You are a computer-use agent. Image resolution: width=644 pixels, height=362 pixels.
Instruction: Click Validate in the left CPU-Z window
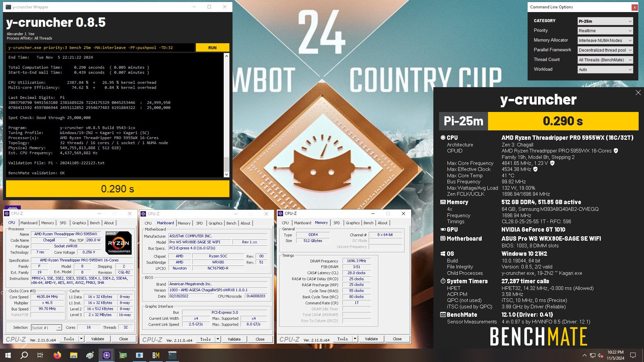point(98,339)
